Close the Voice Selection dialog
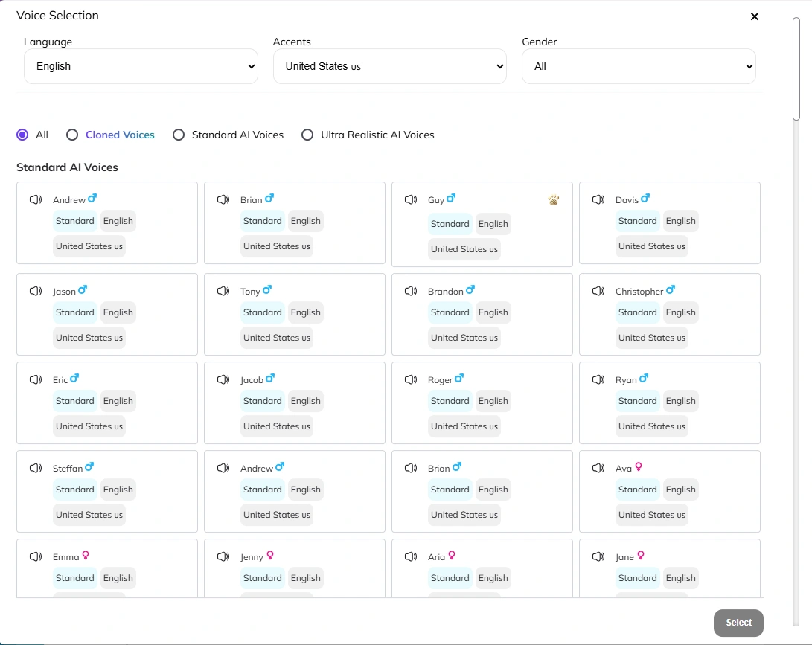Viewport: 812px width, 645px height. click(755, 16)
